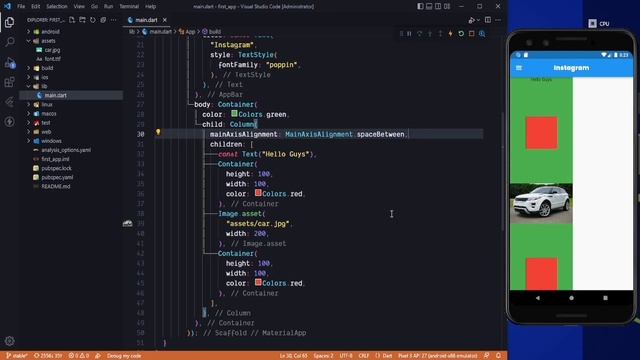Refresh the Explorer file tree
The width and height of the screenshot is (640, 360).
(x=93, y=20)
